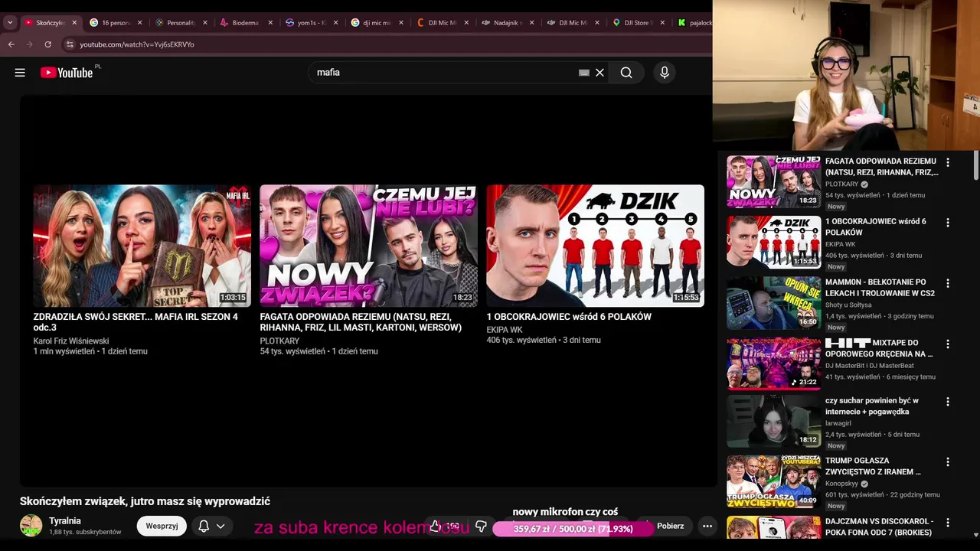Open TRUMP OGLASZA sidebar video thumbnail
980x551 pixels.
(x=773, y=481)
